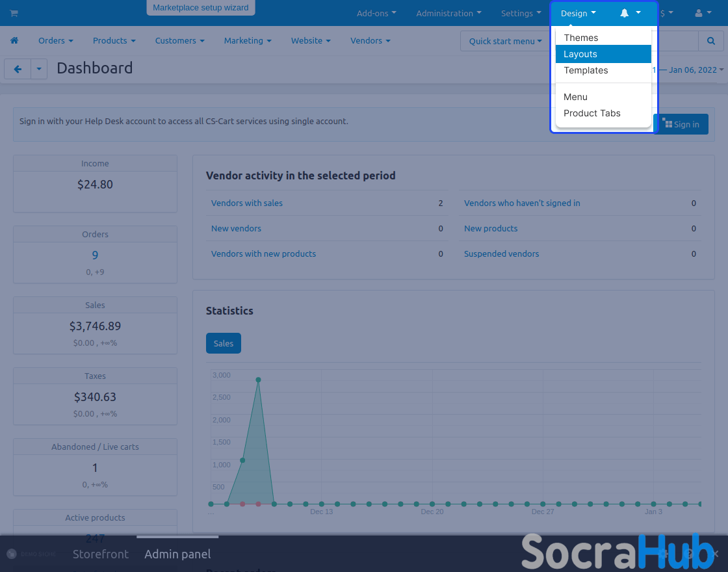The width and height of the screenshot is (728, 572).
Task: Choose Product Tabs from Design menu
Action: [591, 113]
